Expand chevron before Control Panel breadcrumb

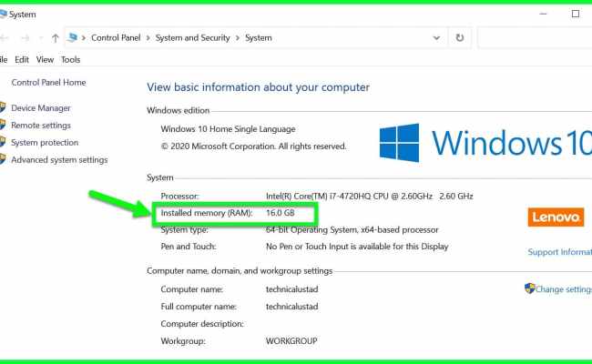84,38
